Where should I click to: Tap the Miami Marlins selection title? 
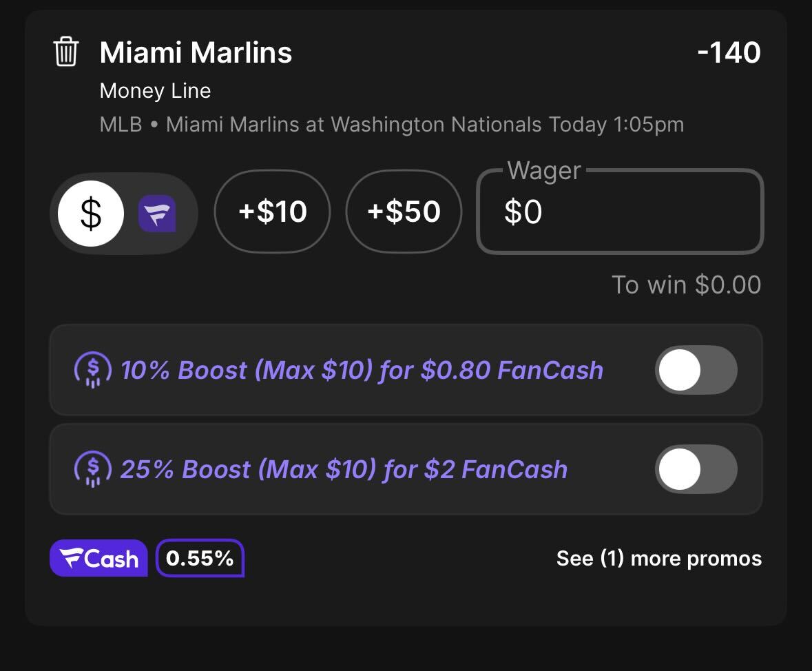196,52
